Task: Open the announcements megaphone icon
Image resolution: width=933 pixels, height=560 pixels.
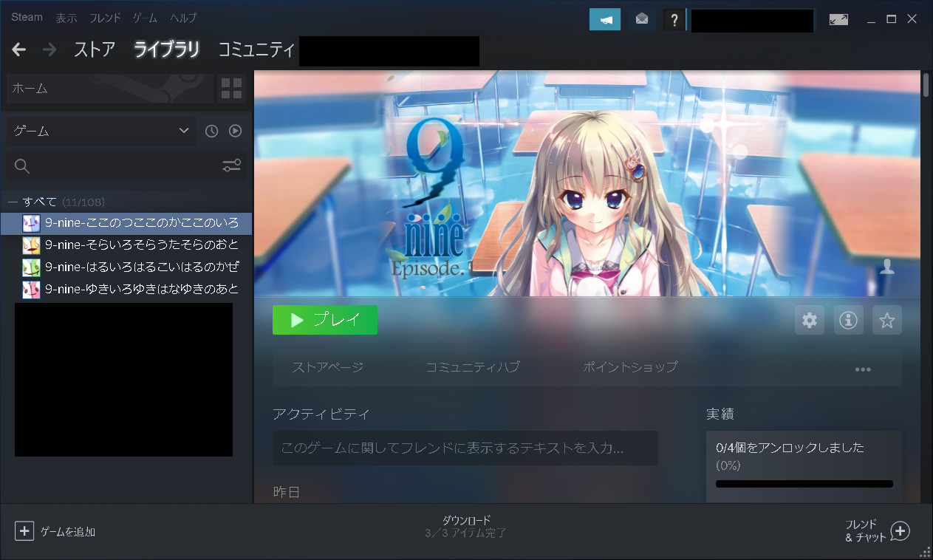Action: [605, 19]
